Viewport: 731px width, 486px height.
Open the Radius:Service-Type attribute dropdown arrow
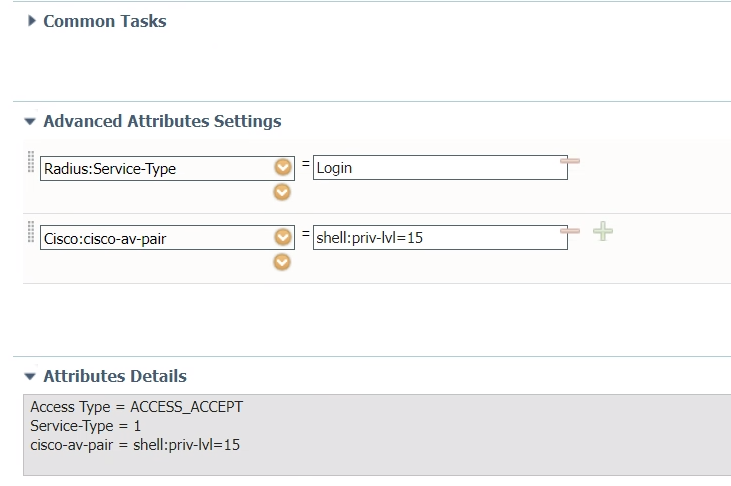click(282, 168)
